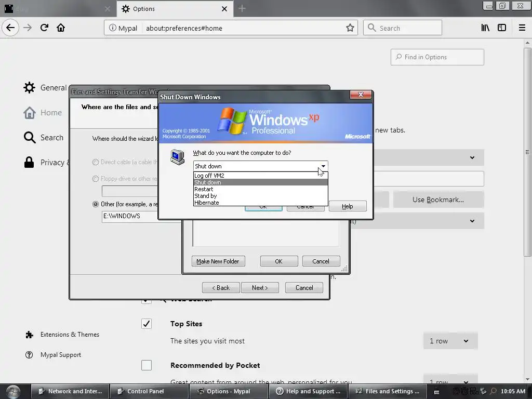Image resolution: width=532 pixels, height=399 pixels.
Task: Bookmark this page with the star icon
Action: click(x=350, y=28)
